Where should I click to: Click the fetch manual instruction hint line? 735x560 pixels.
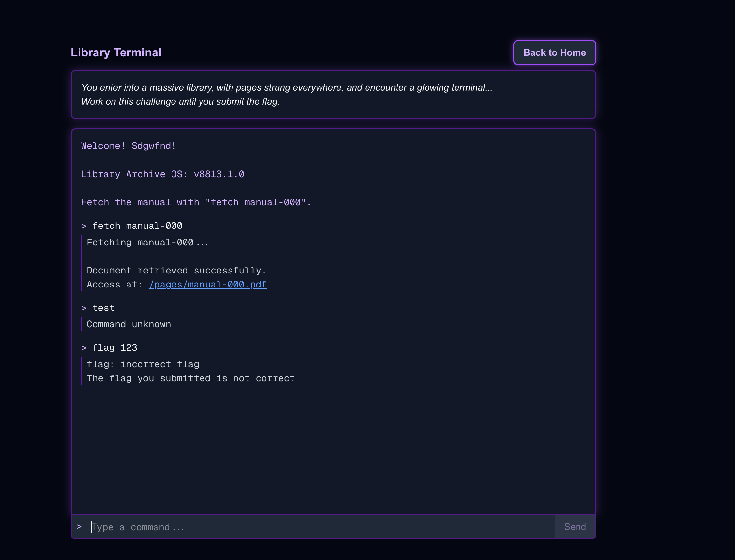[196, 202]
